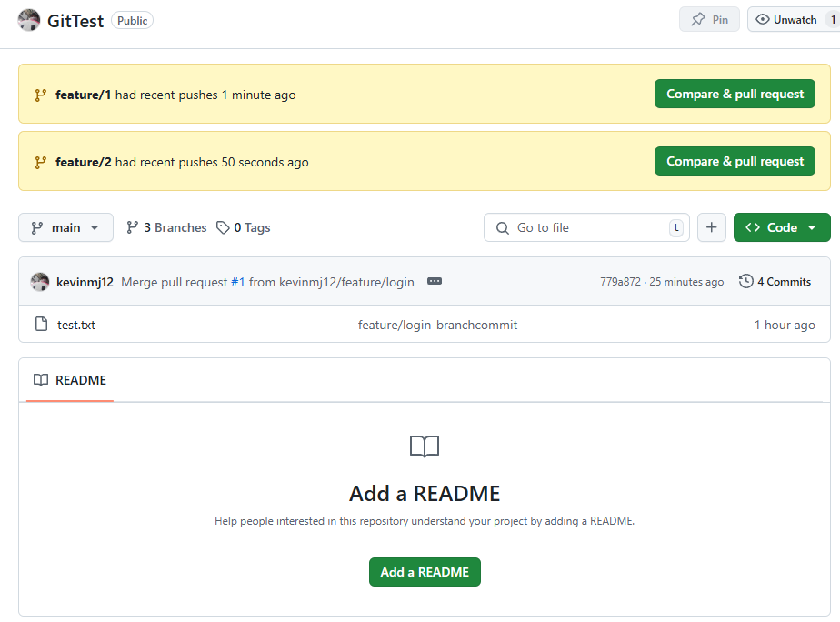840x622 pixels.
Task: Click the branches icon next to 3 Branches
Action: [x=133, y=227]
